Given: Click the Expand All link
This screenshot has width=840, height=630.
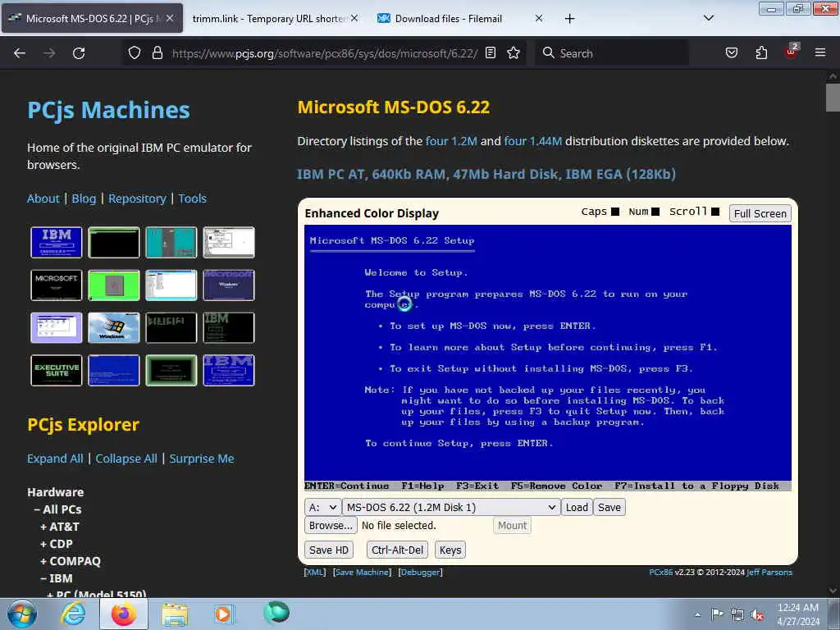Looking at the screenshot, I should tap(55, 459).
